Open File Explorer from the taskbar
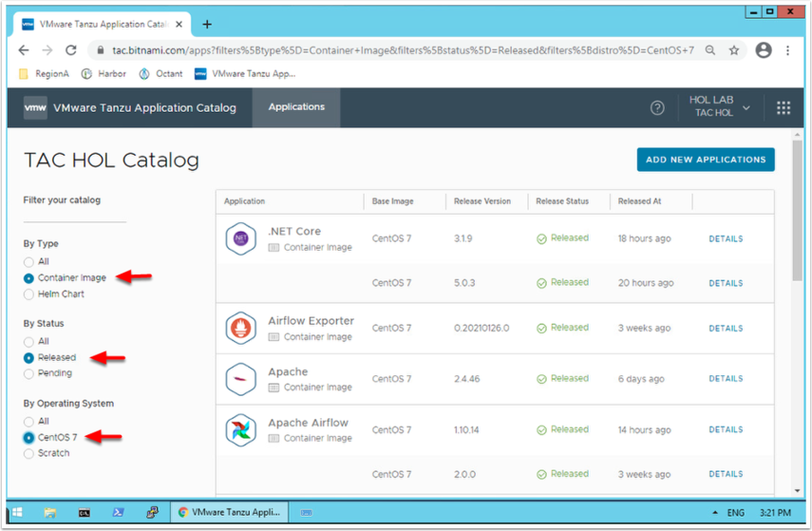812x531 pixels. point(49,512)
